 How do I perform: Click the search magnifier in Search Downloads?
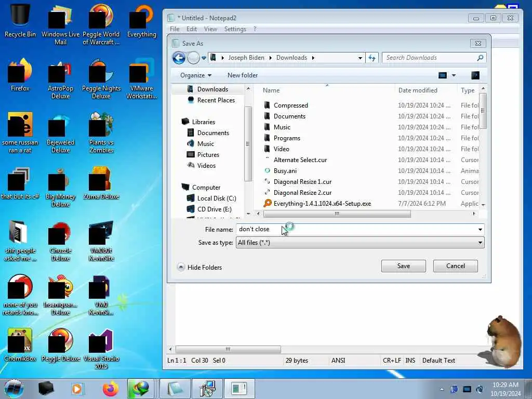480,58
